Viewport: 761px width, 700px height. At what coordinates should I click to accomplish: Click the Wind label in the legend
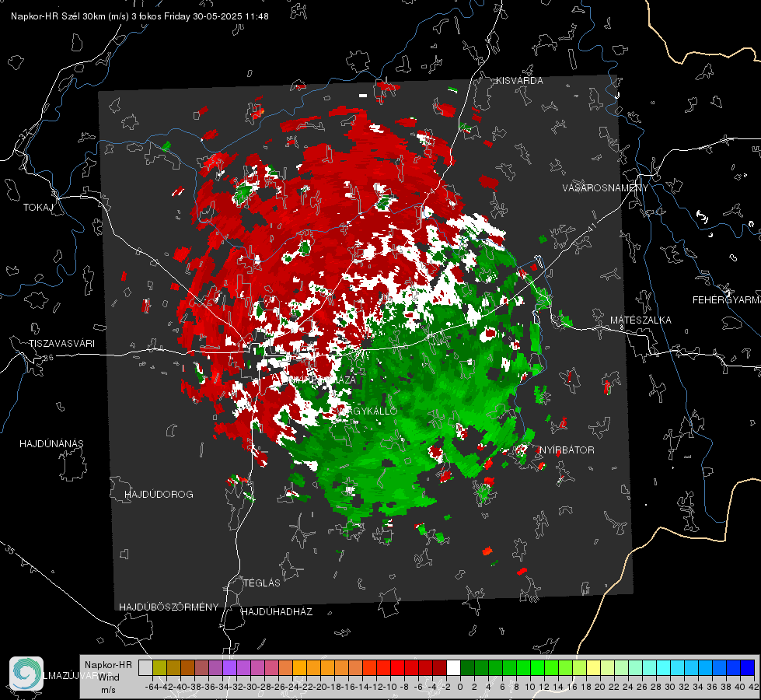point(109,677)
